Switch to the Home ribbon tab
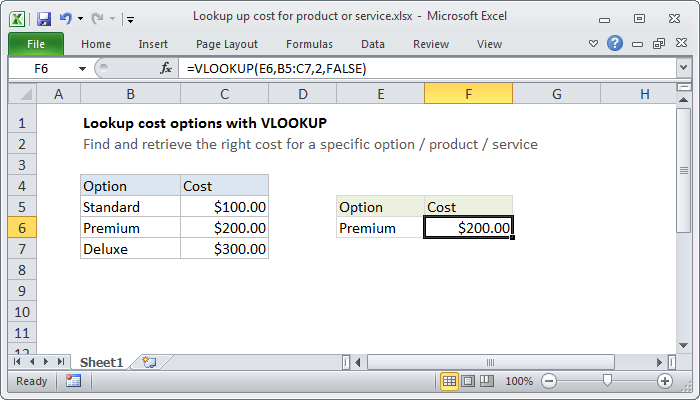 click(96, 44)
